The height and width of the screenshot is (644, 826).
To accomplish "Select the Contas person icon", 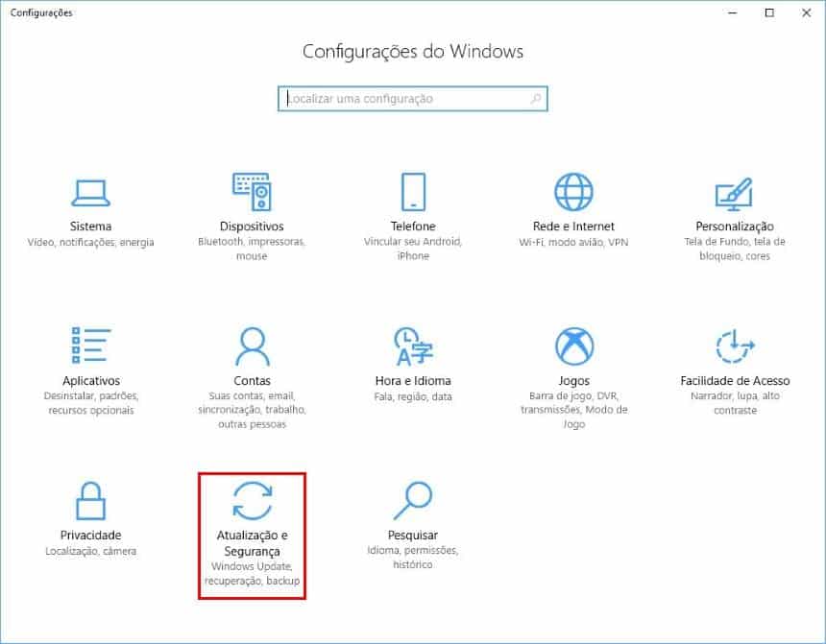I will click(x=253, y=346).
